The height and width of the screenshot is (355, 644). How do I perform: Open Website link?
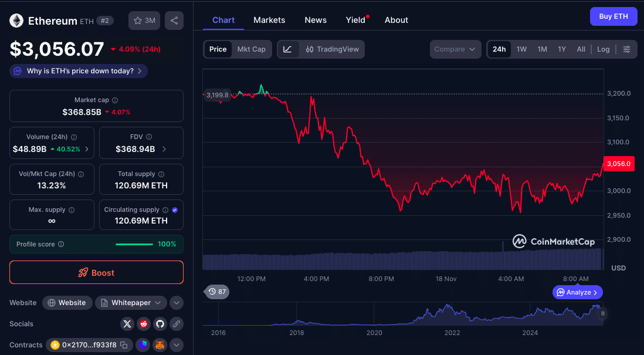tap(67, 303)
